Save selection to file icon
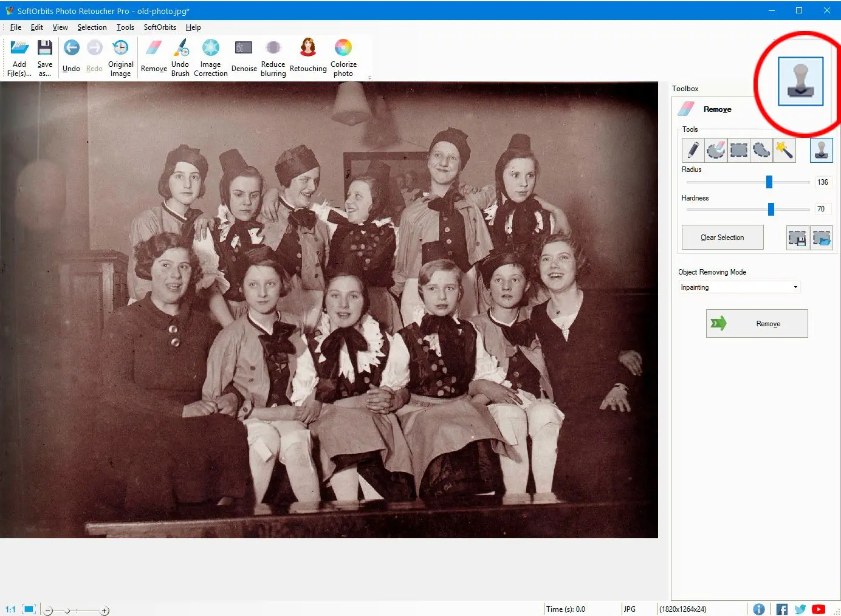 click(x=797, y=238)
